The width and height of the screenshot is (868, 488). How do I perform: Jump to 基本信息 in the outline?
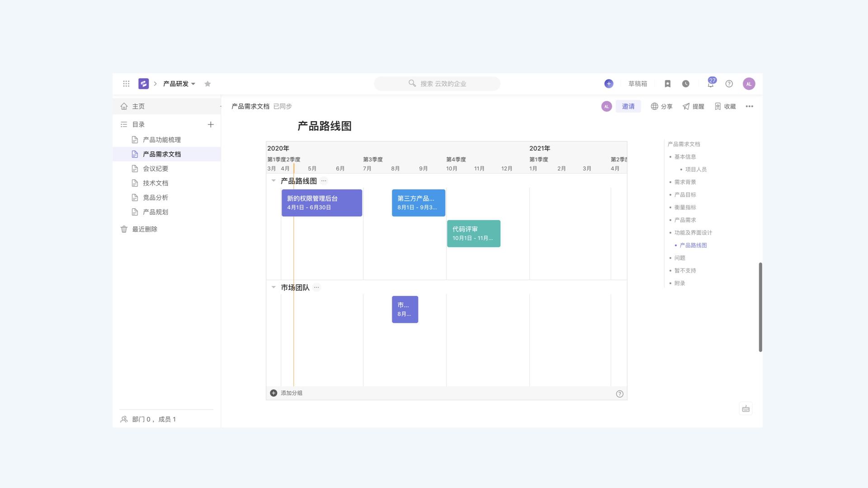click(685, 157)
